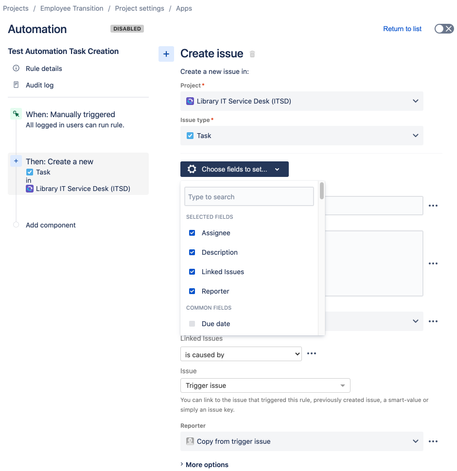
Task: Toggle the rule enabled switch
Action: tap(444, 29)
